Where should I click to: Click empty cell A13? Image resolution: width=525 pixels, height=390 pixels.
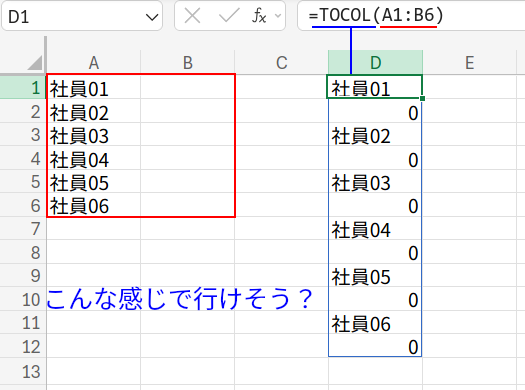94,371
